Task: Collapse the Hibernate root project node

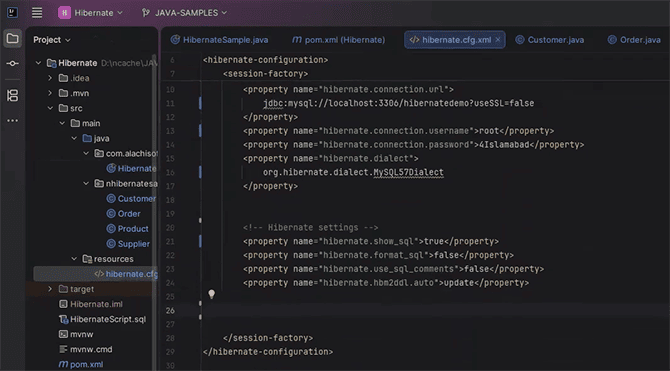Action: pos(38,63)
